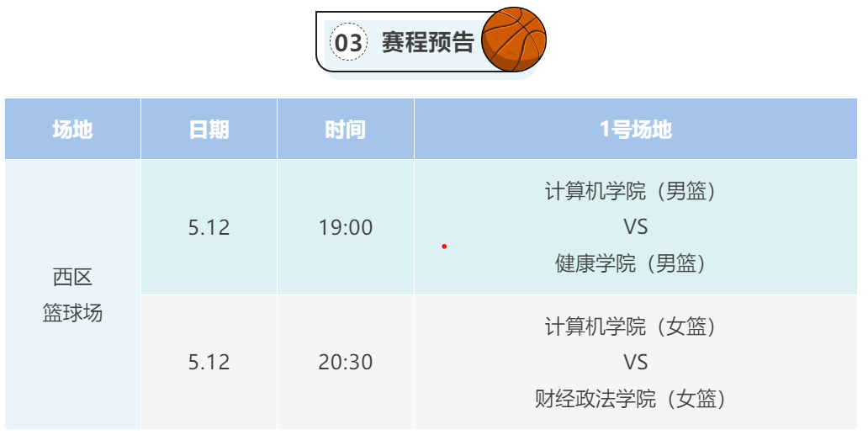
Task: Click the 20:30 time cell
Action: [346, 362]
